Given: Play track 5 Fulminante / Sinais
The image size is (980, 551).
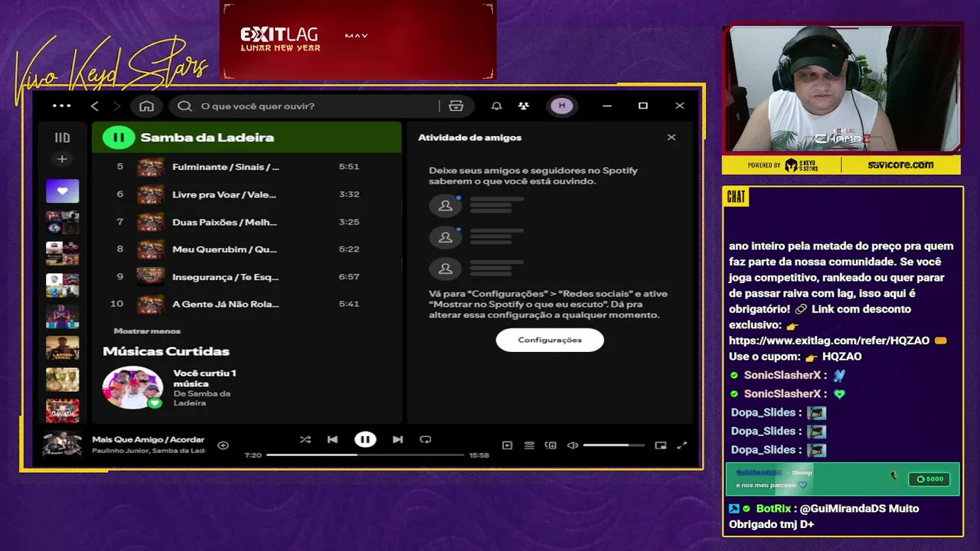Looking at the screenshot, I should point(247,167).
